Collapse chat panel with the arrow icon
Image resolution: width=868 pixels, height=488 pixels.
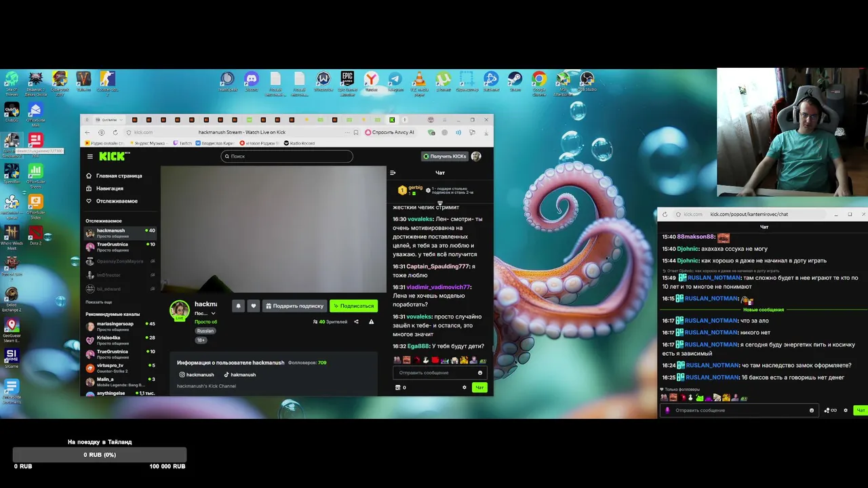pos(393,173)
